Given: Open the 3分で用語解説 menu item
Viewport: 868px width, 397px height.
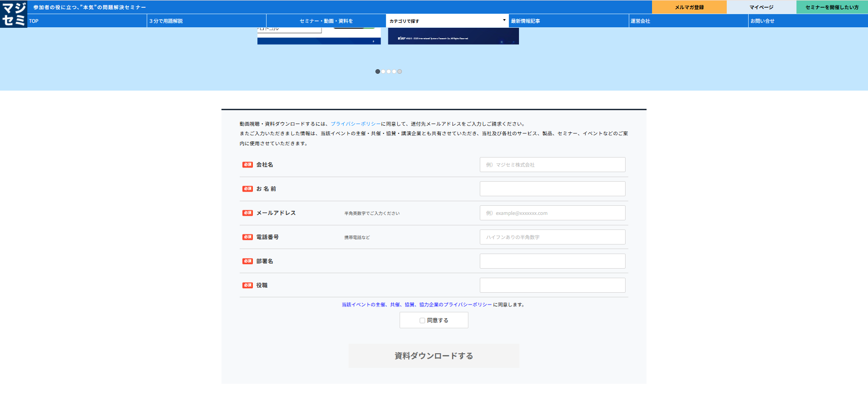Looking at the screenshot, I should click(166, 21).
